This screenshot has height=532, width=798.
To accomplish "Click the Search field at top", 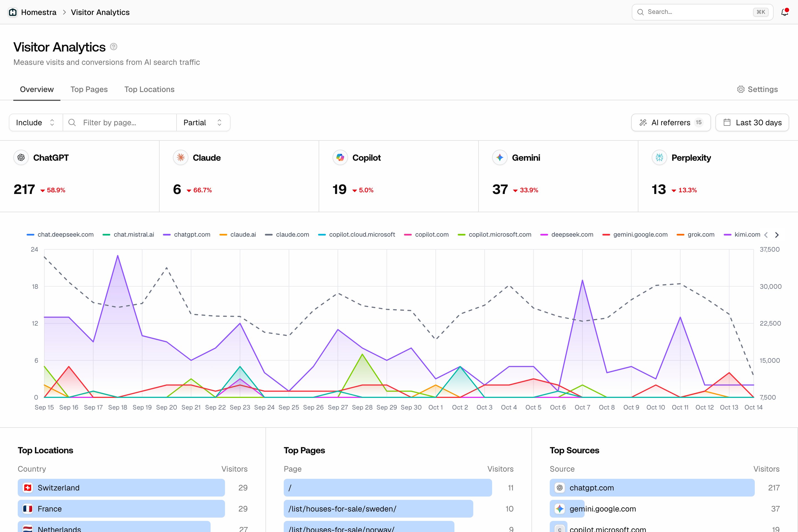I will pyautogui.click(x=702, y=12).
